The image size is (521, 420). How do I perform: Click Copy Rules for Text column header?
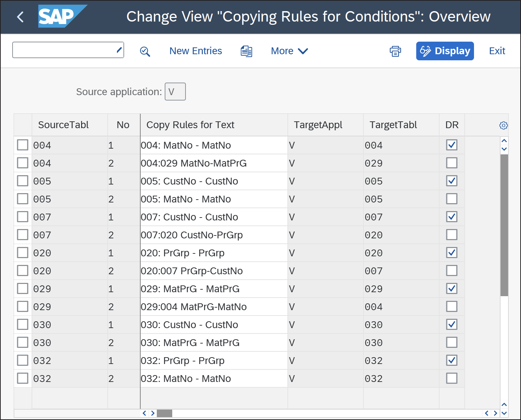pyautogui.click(x=214, y=125)
